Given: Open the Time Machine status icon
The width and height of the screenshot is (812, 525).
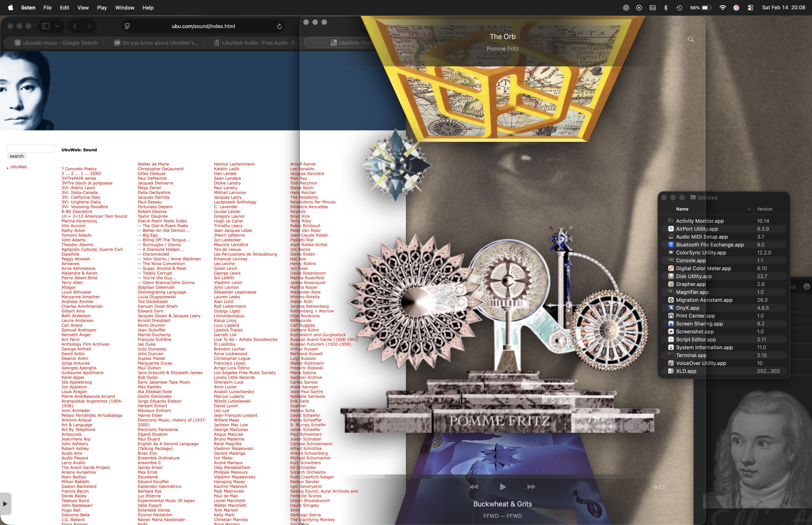Looking at the screenshot, I should click(679, 8).
